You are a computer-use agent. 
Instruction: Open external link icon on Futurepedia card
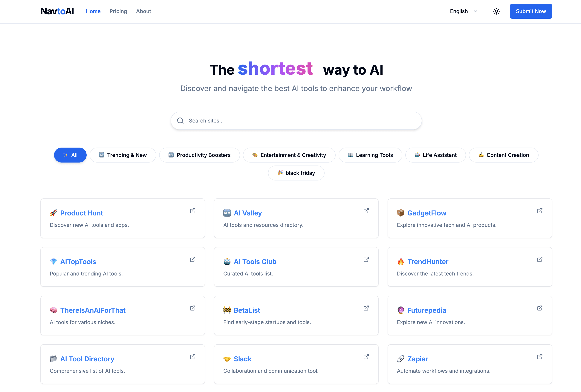[540, 308]
